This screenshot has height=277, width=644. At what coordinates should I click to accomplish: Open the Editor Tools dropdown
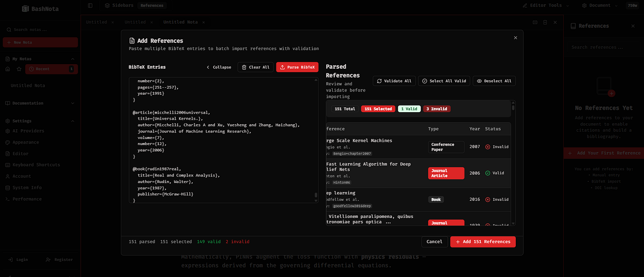pos(546,6)
